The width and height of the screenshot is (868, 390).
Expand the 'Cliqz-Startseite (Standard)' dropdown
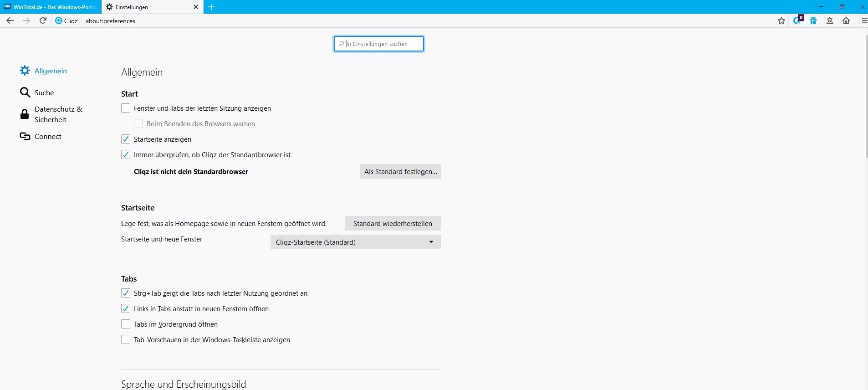pyautogui.click(x=356, y=242)
